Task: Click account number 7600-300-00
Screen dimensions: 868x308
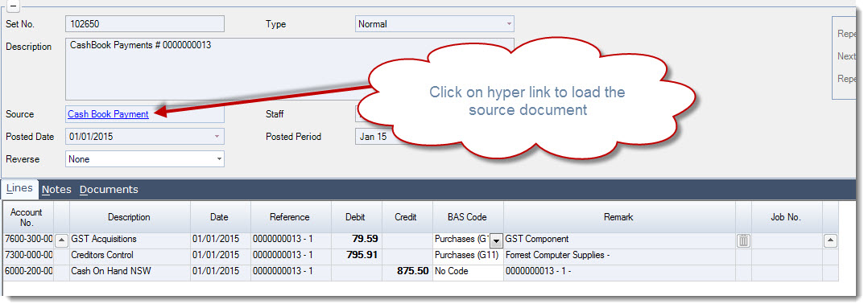Action: pyautogui.click(x=29, y=240)
